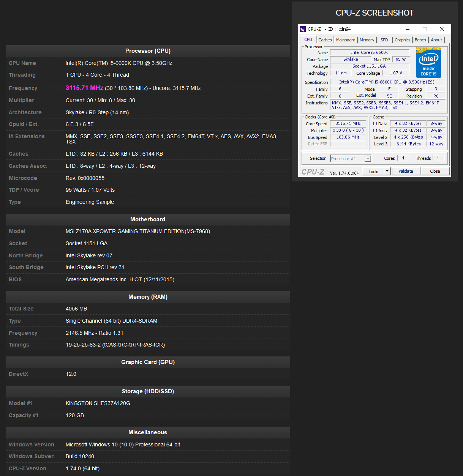Viewport: 463px width, 476px height.
Task: Click the Max TDP 95 W field
Action: tap(401, 59)
